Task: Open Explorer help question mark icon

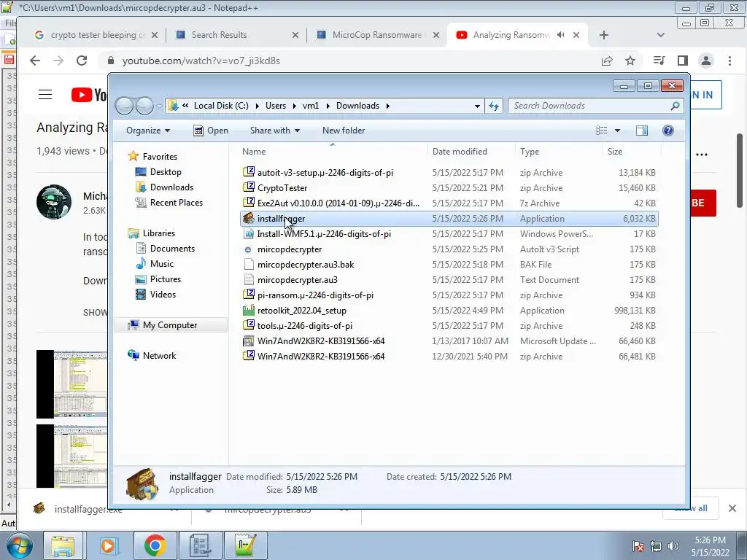Action: point(668,131)
